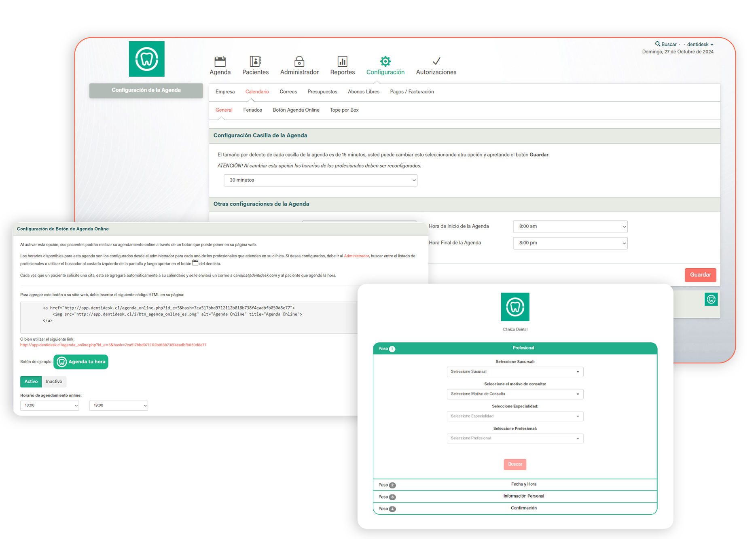Switch to the Feriados tab
Image resolution: width=756 pixels, height=539 pixels.
[x=252, y=110]
